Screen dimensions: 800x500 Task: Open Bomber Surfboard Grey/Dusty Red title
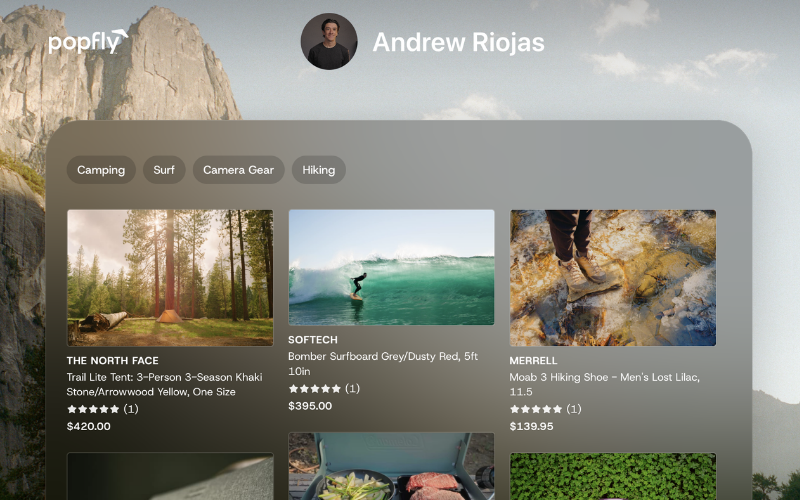(x=383, y=363)
